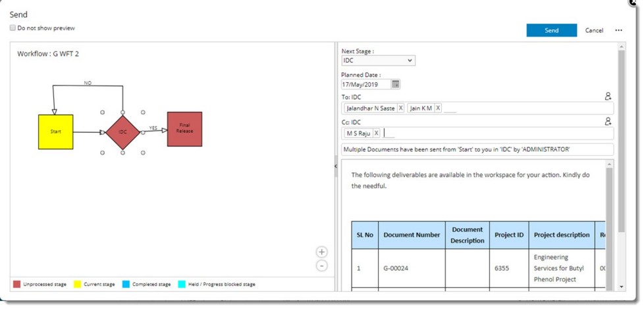Enable the Do not show preview checkbox

pos(13,28)
